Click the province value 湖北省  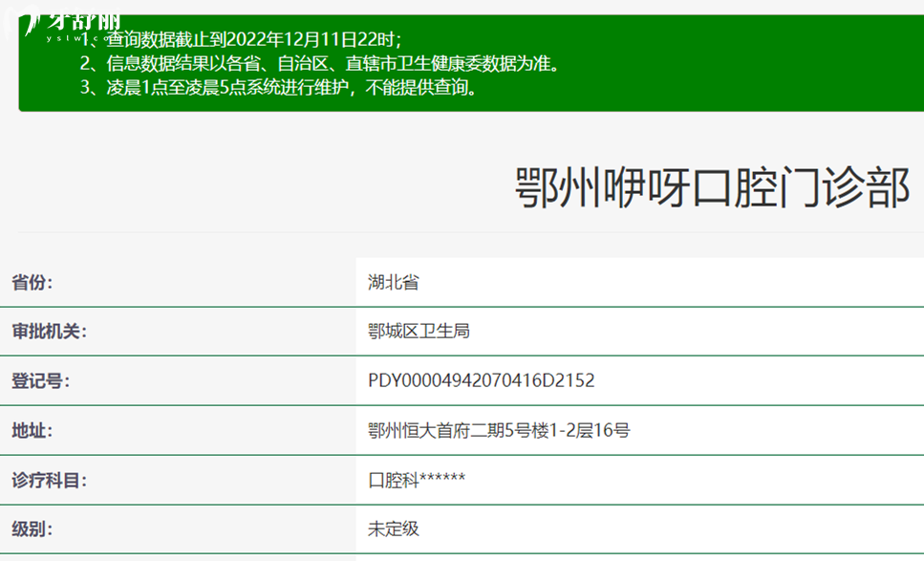pyautogui.click(x=393, y=282)
